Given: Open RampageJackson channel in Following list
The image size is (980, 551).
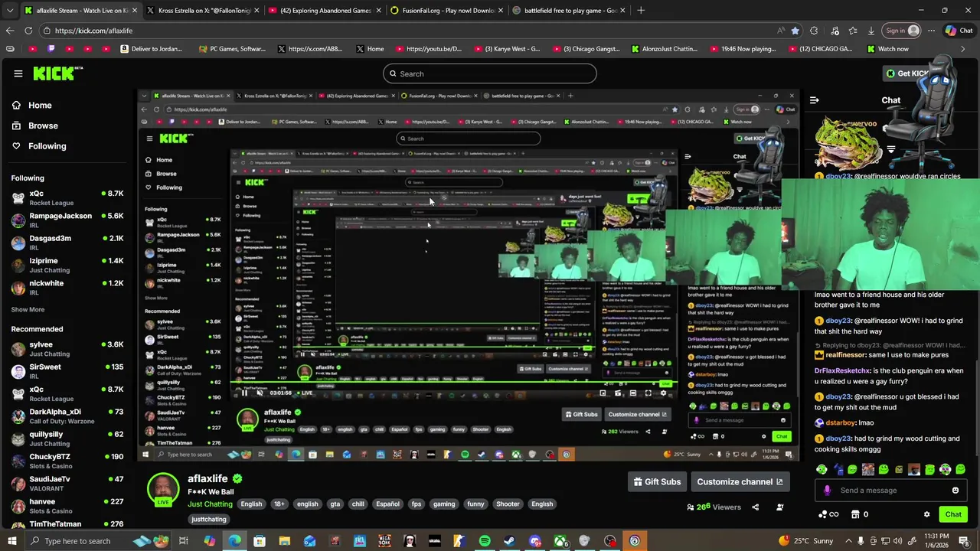Looking at the screenshot, I should [67, 220].
